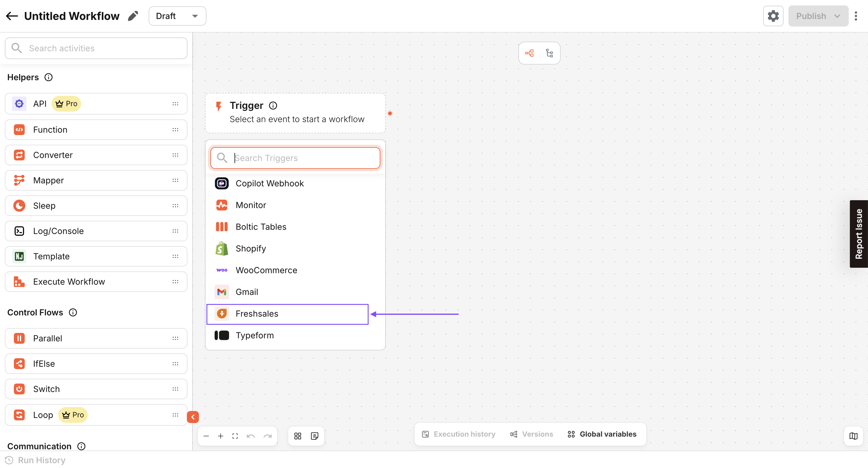Collapse the activities sidebar
This screenshot has width=868, height=468.
193,417
